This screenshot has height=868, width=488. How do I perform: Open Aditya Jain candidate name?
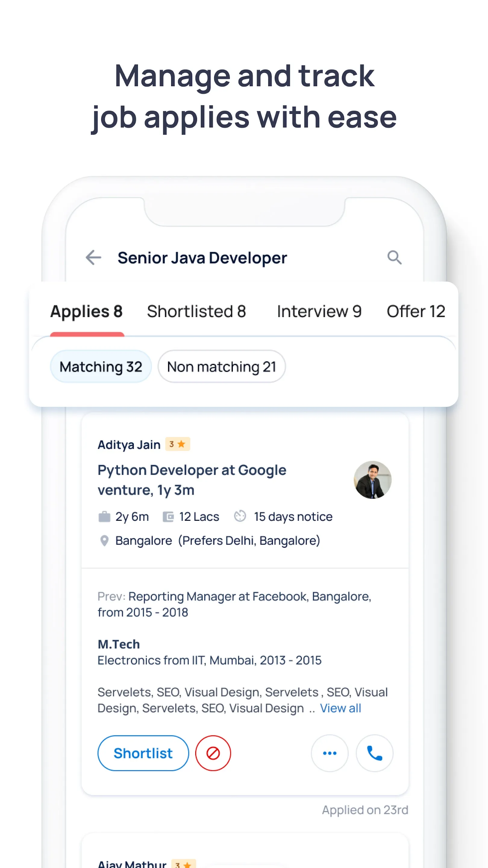pyautogui.click(x=129, y=445)
